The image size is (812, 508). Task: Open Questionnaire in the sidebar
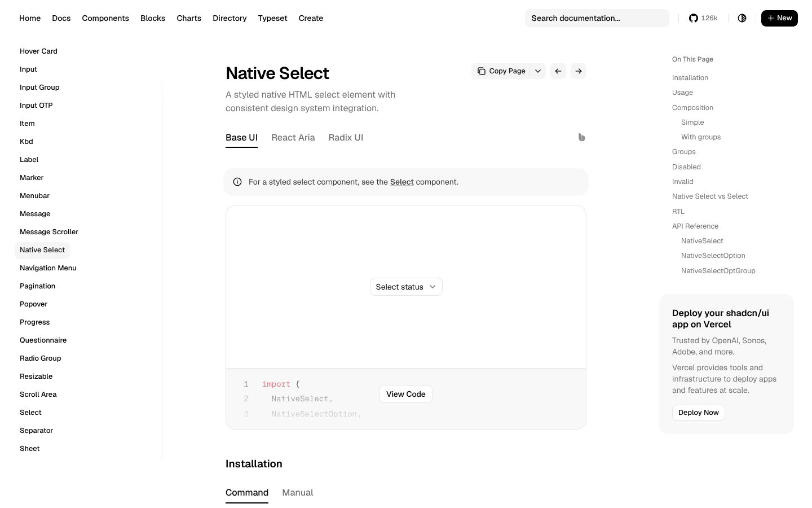[43, 340]
